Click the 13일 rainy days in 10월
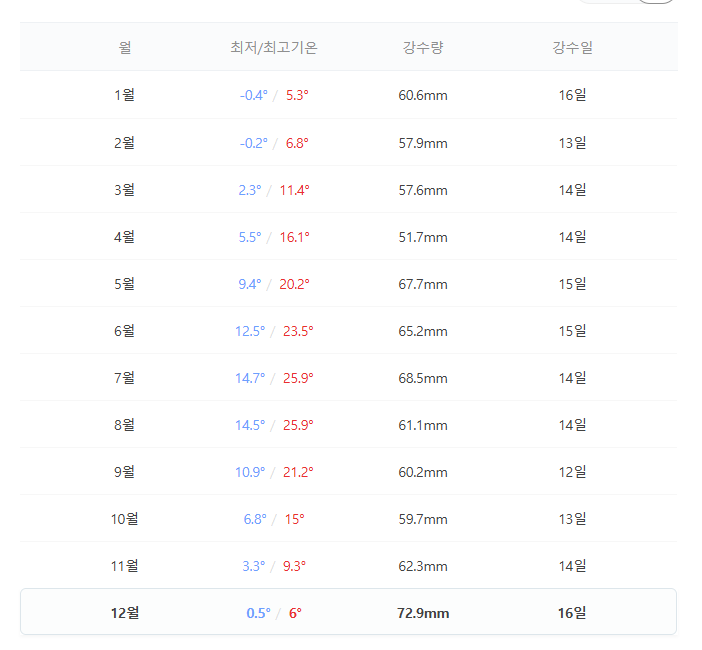 coord(572,519)
